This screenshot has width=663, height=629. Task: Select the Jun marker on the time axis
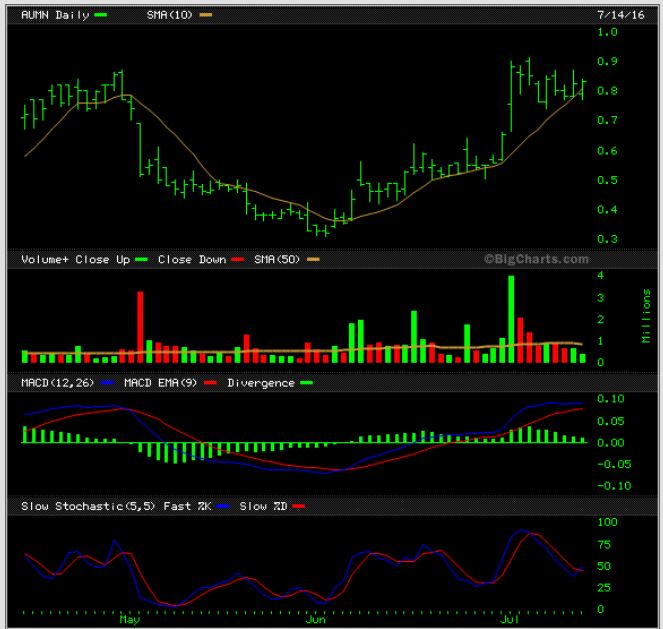click(316, 620)
